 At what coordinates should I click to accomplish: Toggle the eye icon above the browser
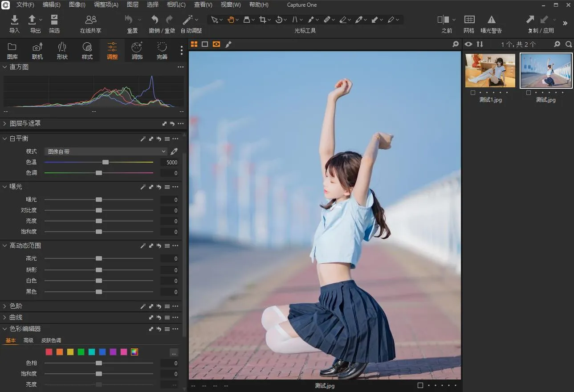coord(468,44)
